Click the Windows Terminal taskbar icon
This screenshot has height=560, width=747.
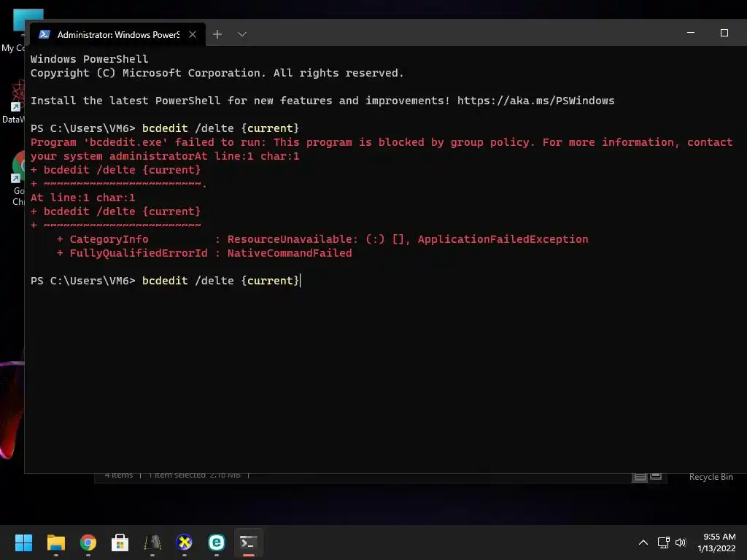tap(249, 542)
